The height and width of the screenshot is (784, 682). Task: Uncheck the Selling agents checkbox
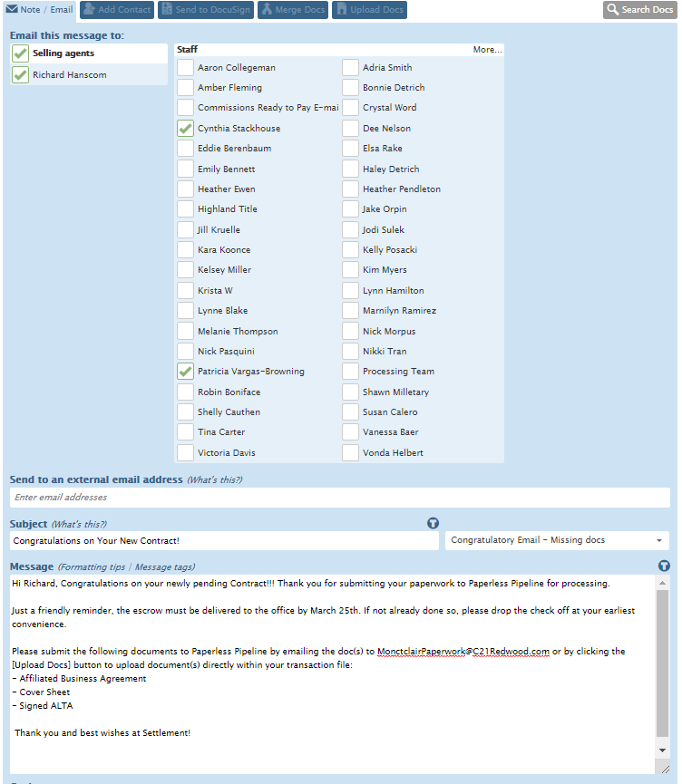click(20, 53)
